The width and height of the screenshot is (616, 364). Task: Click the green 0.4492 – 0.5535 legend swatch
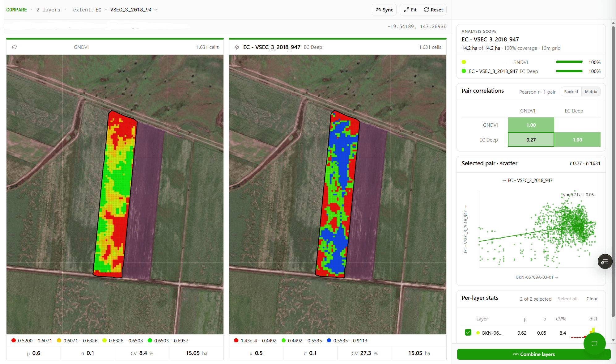(283, 341)
